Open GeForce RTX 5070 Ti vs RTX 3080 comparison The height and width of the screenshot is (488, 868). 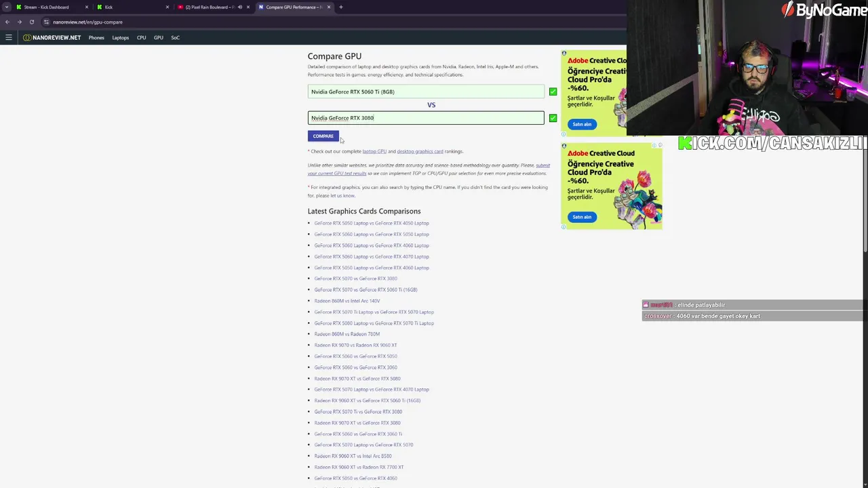point(358,411)
